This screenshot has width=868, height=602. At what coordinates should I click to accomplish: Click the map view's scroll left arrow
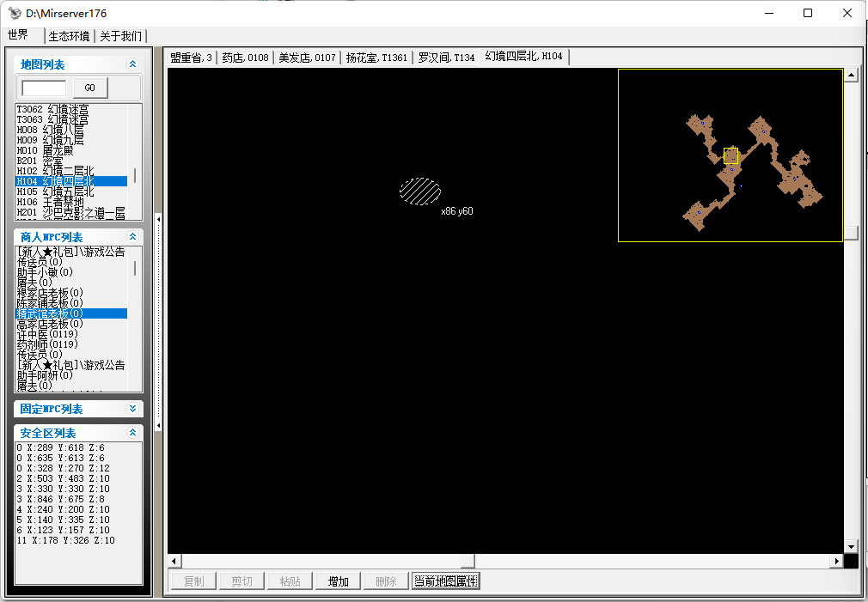[174, 561]
